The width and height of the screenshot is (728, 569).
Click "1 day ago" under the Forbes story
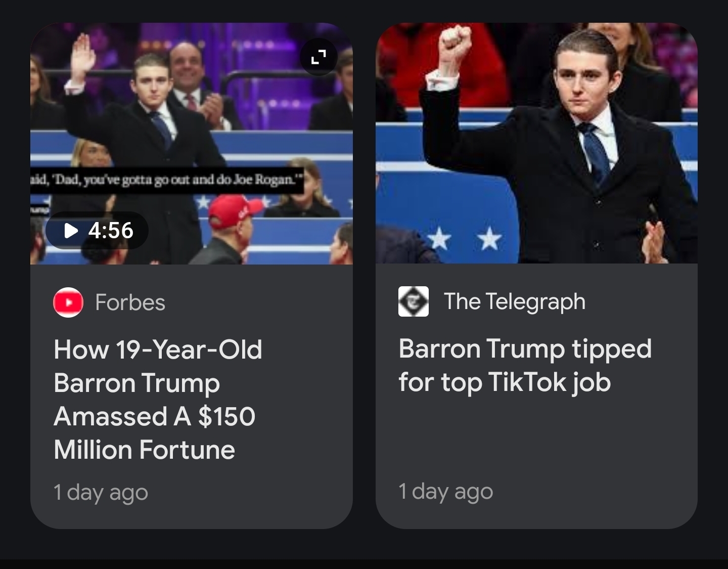[101, 492]
